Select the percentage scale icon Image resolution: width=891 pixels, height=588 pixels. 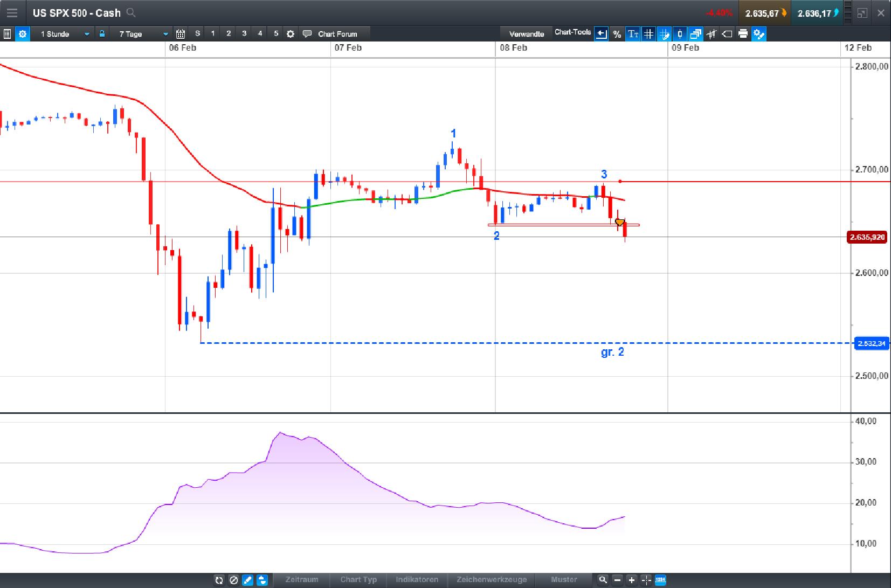pyautogui.click(x=617, y=33)
